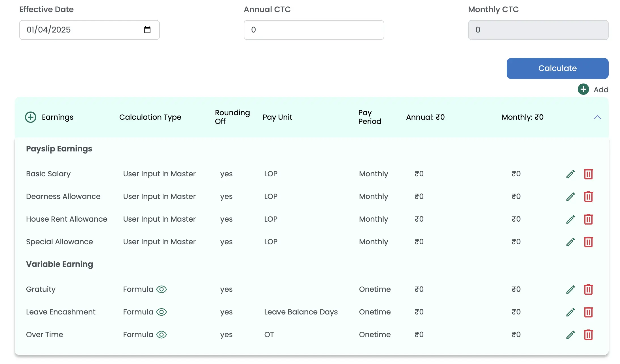Click the Calculate button
This screenshot has height=364, width=620.
[557, 68]
